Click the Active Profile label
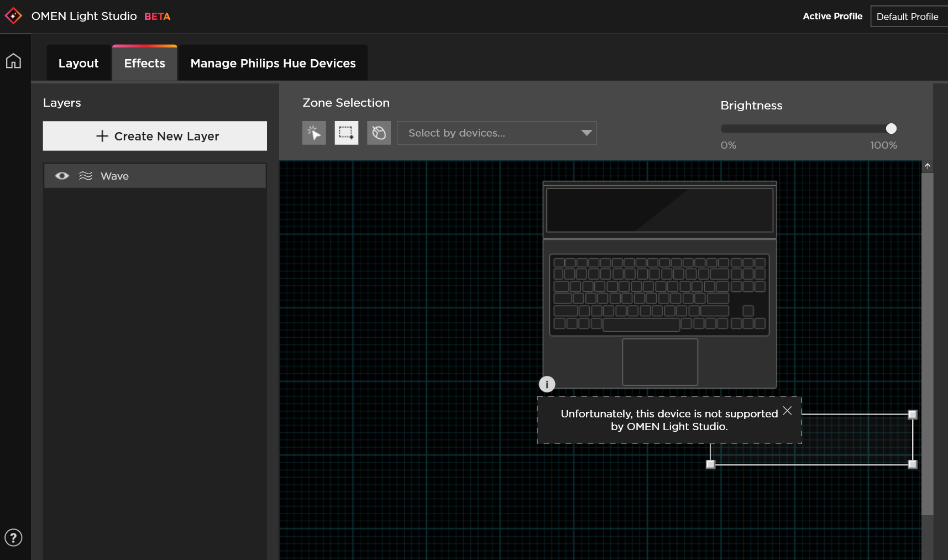The width and height of the screenshot is (948, 560). [x=832, y=16]
